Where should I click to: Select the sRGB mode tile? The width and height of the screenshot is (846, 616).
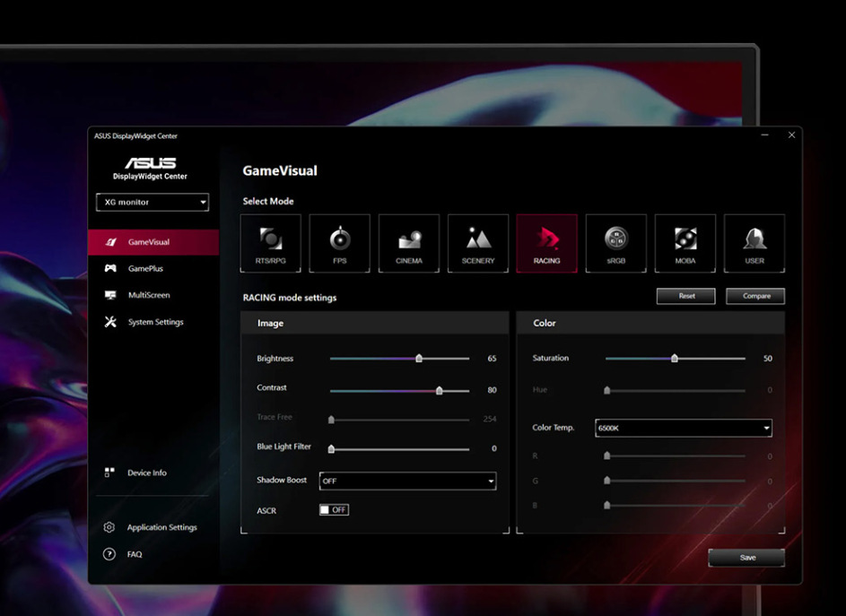(616, 243)
